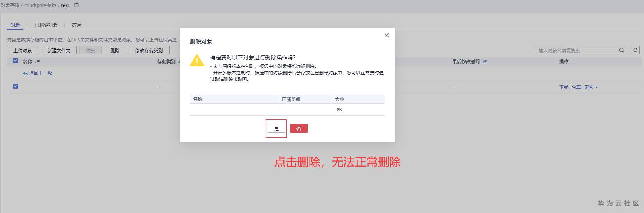Click the 删除 toolbar button

pos(115,50)
